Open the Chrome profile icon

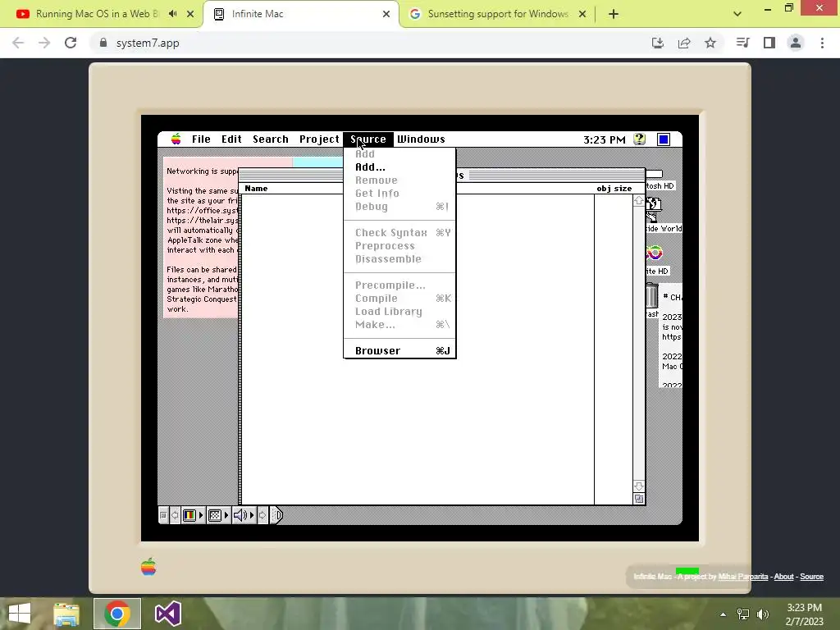click(x=796, y=43)
